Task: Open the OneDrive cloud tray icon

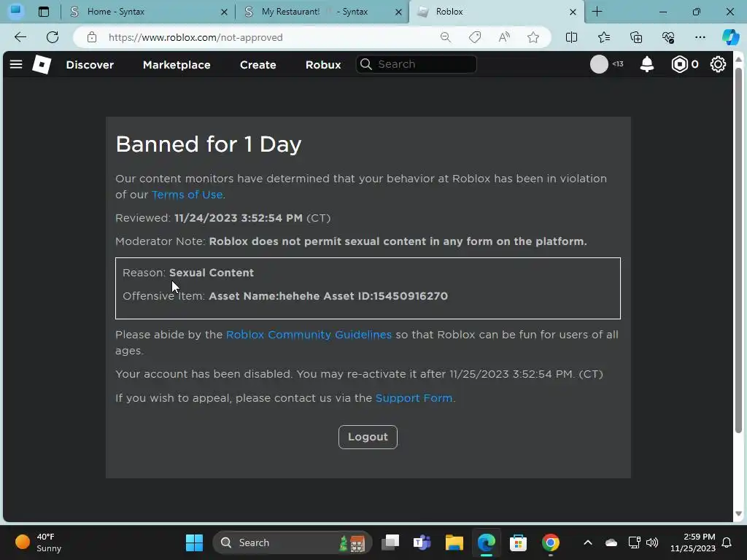Action: pyautogui.click(x=611, y=542)
